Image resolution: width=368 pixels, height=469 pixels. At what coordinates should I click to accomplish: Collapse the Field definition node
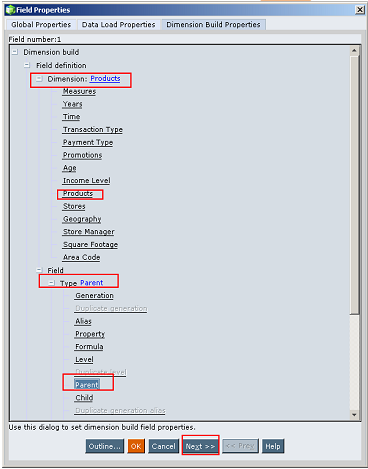27,65
